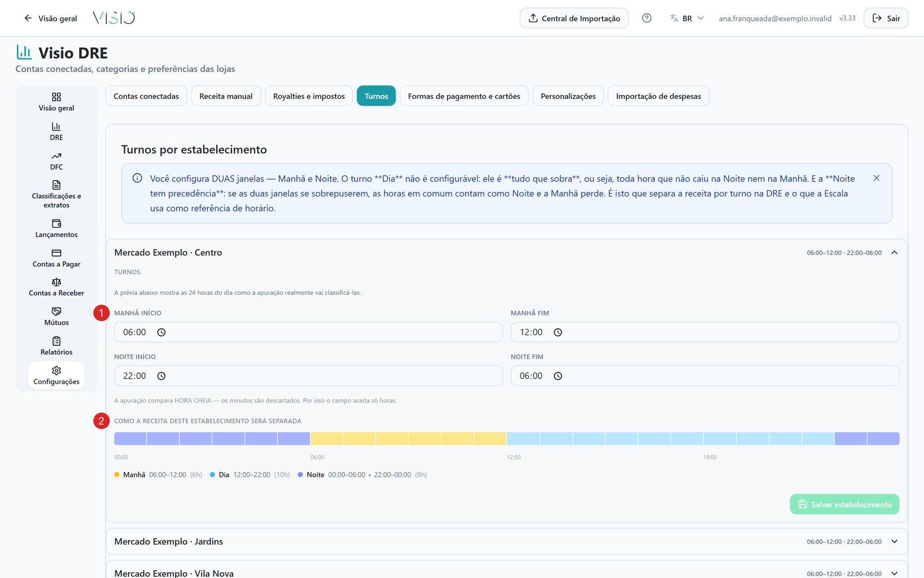Screen dimensions: 924x578
Task: Open DFC sidebar item
Action: point(57,161)
